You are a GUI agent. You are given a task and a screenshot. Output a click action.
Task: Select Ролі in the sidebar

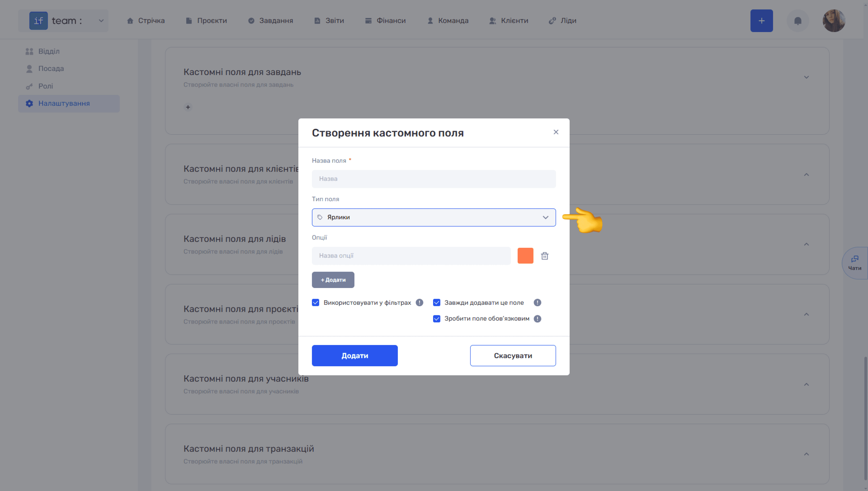[45, 86]
